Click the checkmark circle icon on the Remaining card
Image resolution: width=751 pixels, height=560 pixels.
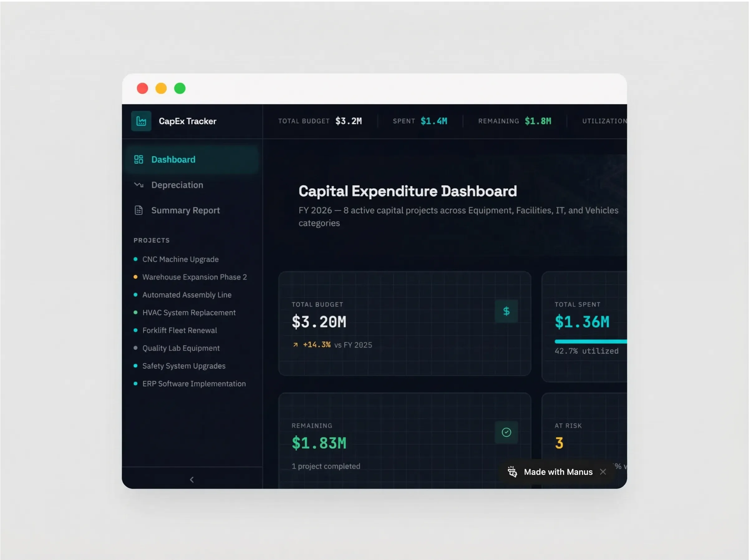click(506, 432)
